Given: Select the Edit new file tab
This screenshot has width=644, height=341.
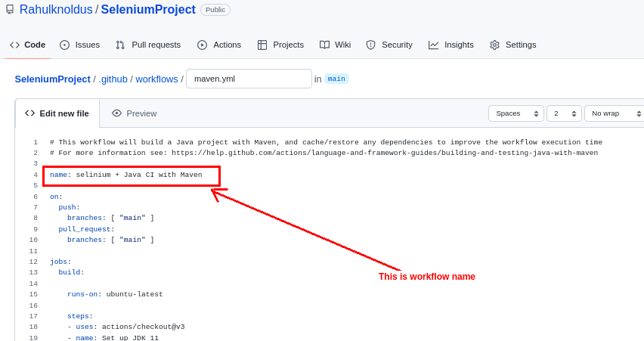Looking at the screenshot, I should tap(57, 113).
